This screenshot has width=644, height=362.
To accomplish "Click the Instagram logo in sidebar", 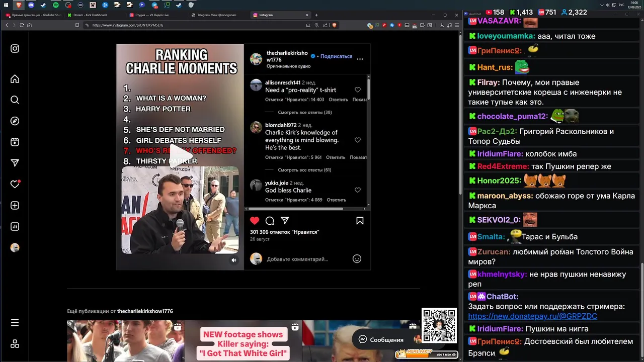I will tap(15, 49).
